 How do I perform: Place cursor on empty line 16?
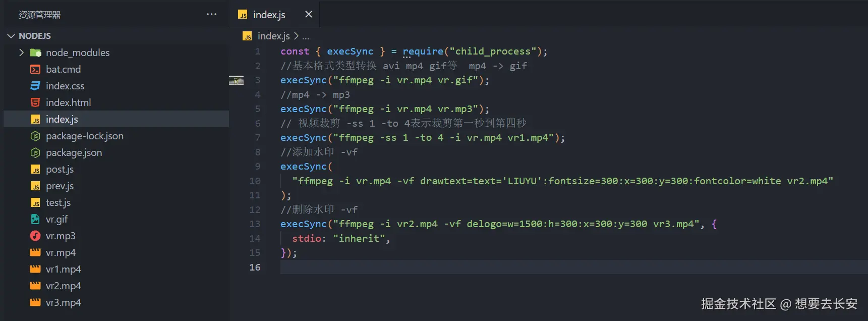click(574, 267)
